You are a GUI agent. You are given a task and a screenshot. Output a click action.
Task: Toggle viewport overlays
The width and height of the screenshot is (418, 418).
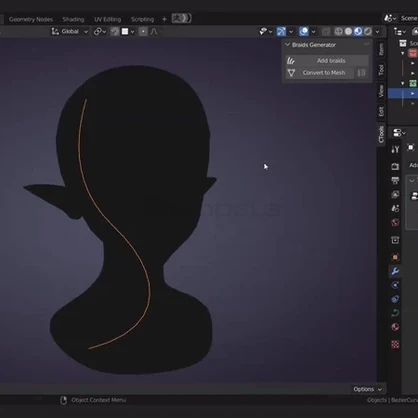304,31
